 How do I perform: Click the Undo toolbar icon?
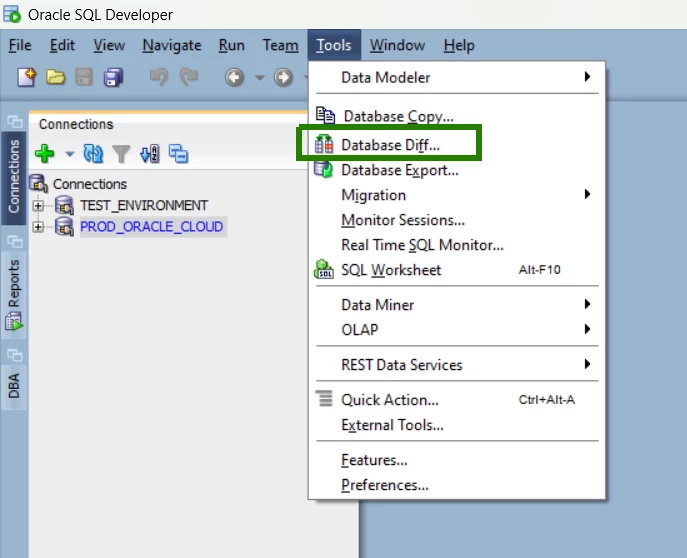159,78
